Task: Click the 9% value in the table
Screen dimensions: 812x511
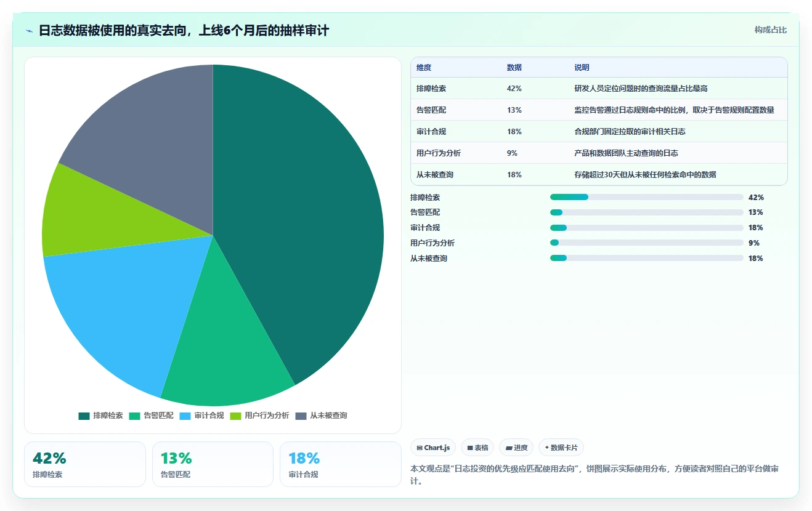Action: point(512,153)
